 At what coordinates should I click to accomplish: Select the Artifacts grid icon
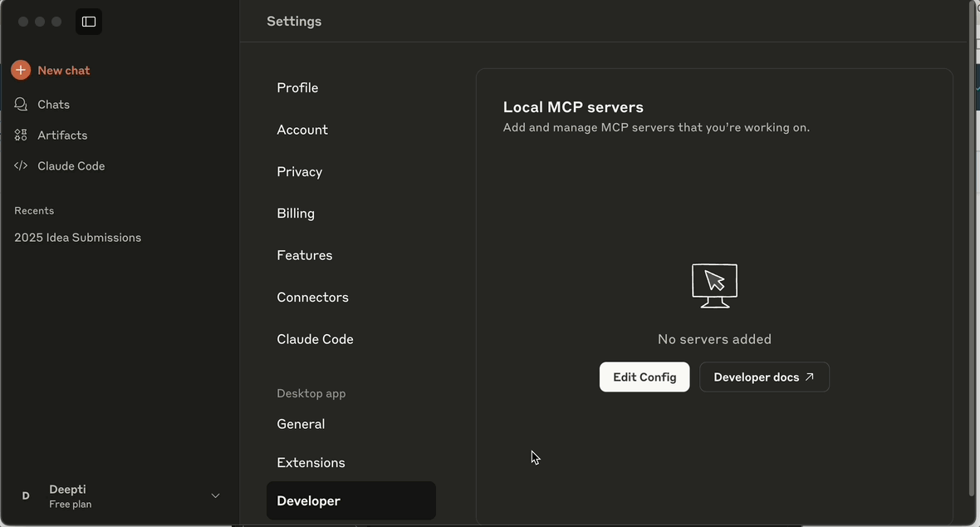[x=21, y=134]
